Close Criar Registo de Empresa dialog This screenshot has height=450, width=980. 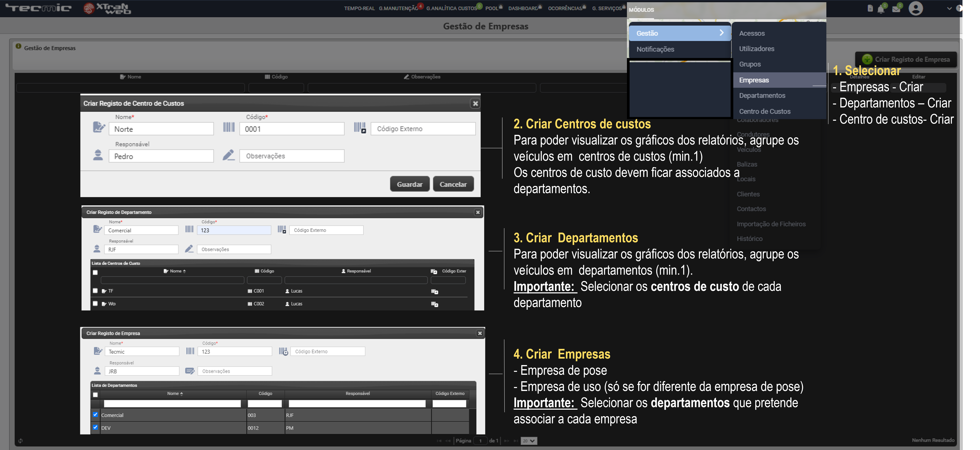pos(480,333)
